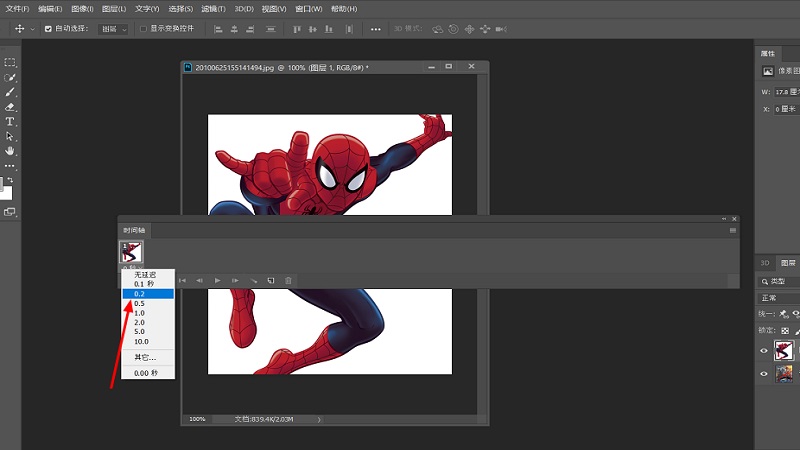Image resolution: width=800 pixels, height=450 pixels.
Task: Open the timeline panel flyout menu
Action: tap(733, 231)
